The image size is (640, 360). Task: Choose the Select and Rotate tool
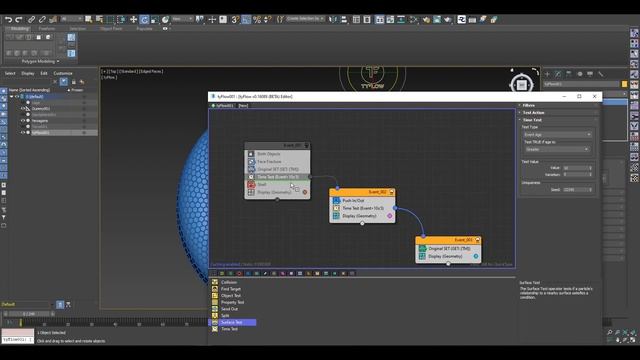point(144,19)
